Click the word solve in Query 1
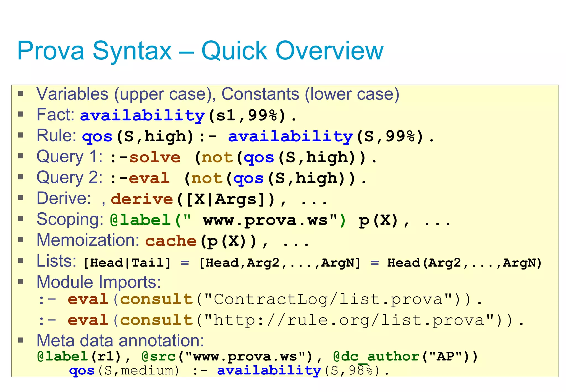Viewport: 566px width, 392px height. coord(155,158)
